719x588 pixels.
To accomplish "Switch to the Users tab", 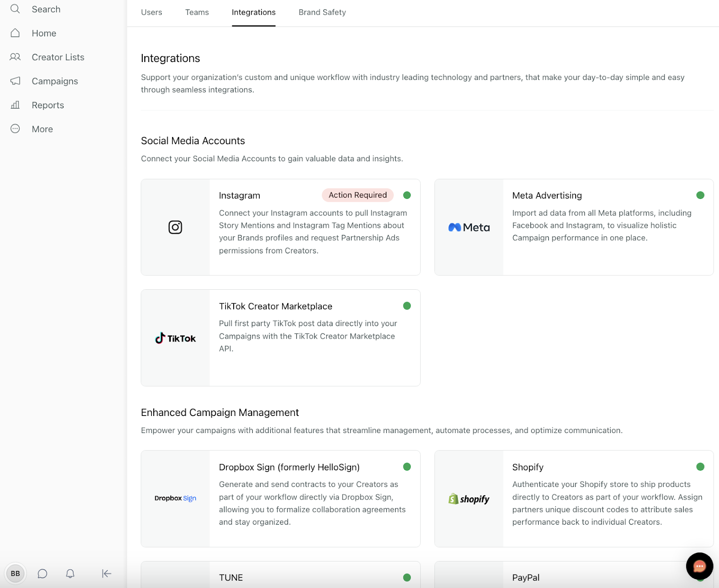I will [151, 13].
